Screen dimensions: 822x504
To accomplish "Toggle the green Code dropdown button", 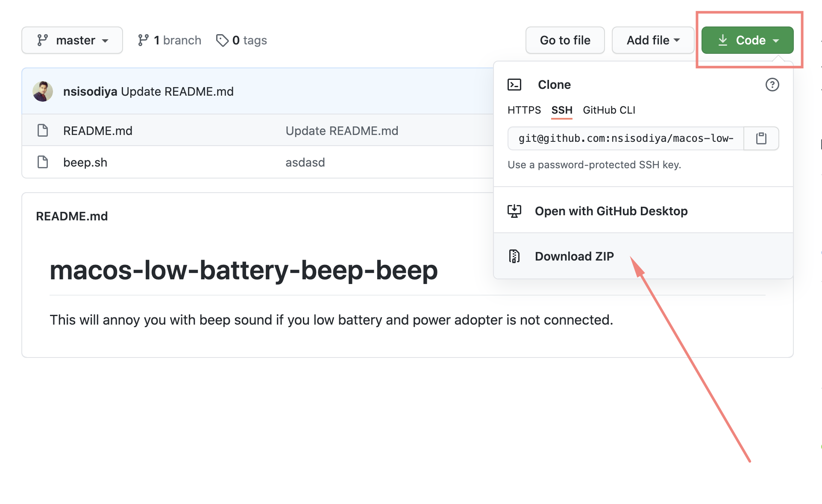I will click(747, 40).
